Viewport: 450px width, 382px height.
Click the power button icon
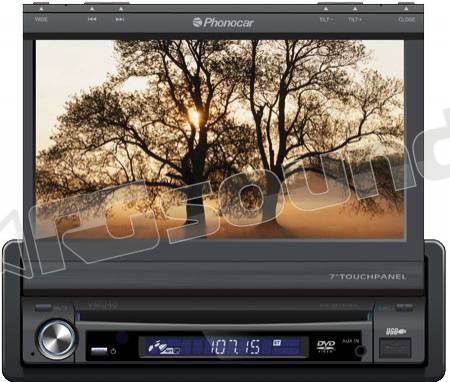(113, 351)
